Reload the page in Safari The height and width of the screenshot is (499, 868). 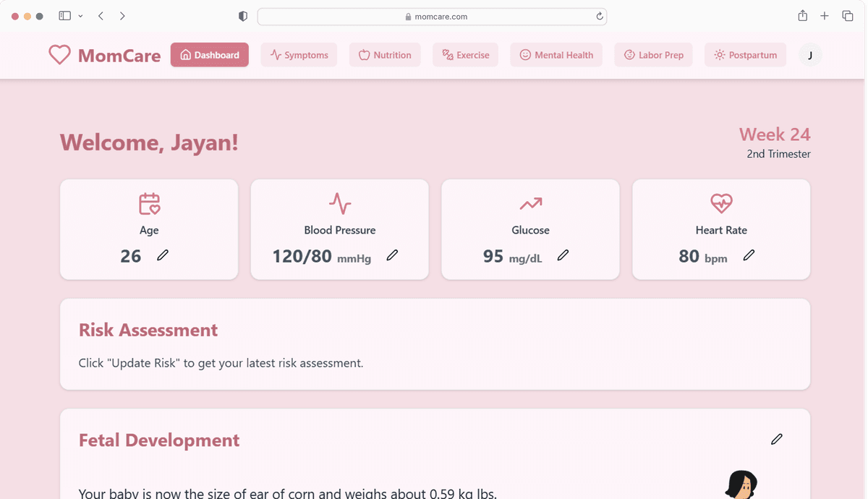tap(600, 17)
